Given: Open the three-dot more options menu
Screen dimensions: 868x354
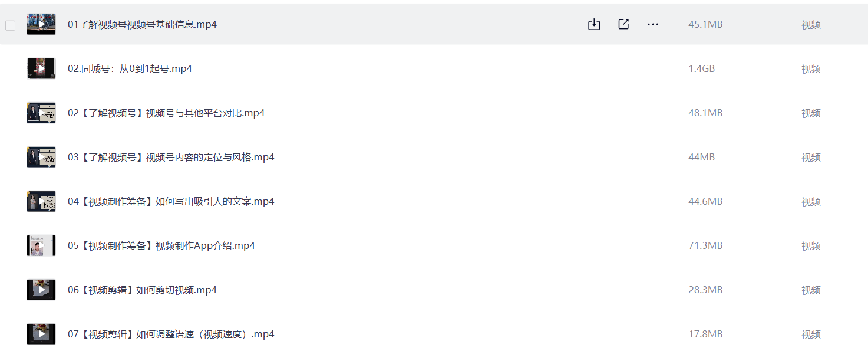Looking at the screenshot, I should [653, 24].
